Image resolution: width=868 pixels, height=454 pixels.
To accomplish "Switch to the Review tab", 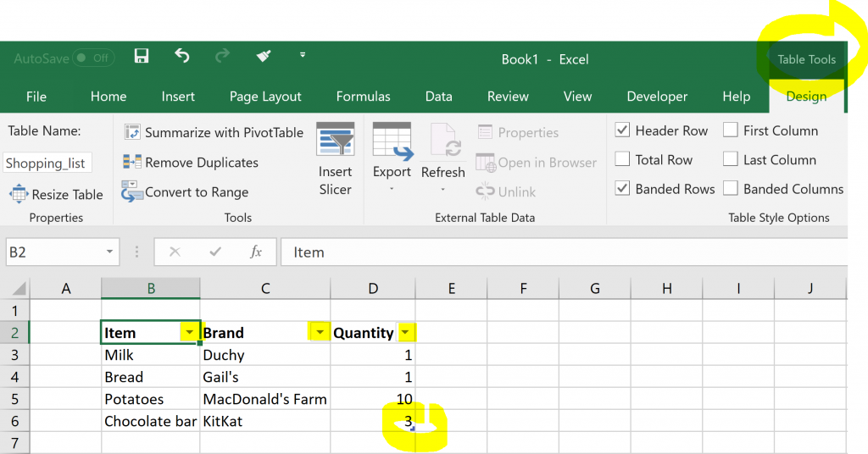I will coord(508,97).
